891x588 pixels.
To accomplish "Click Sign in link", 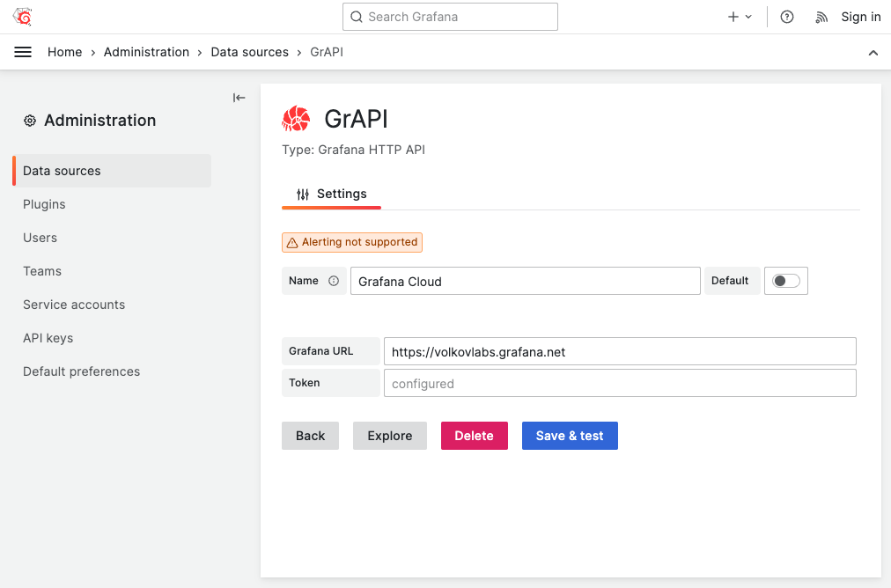I will click(861, 17).
